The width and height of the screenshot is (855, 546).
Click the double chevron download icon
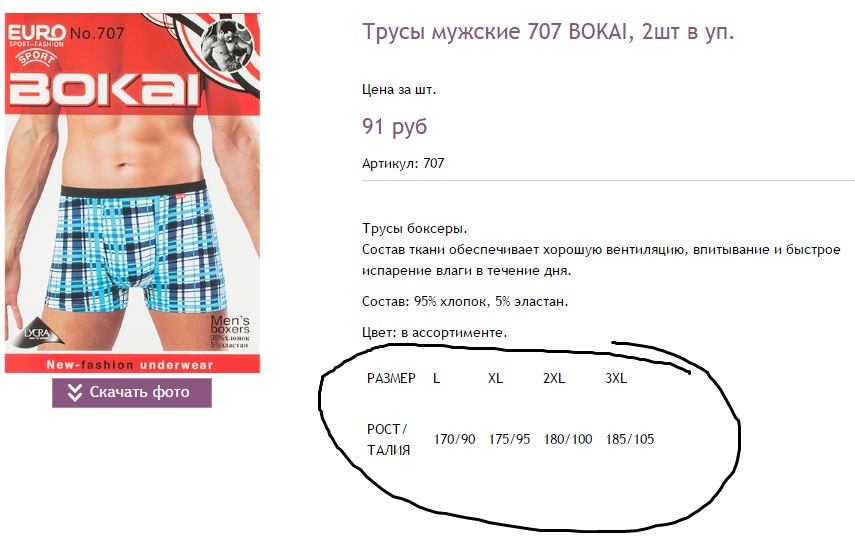coord(75,392)
